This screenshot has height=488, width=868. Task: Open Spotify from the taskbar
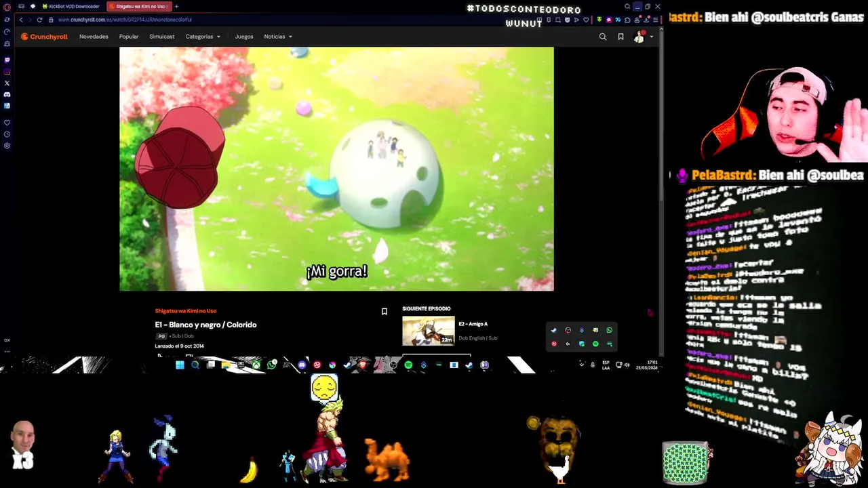[x=408, y=365]
